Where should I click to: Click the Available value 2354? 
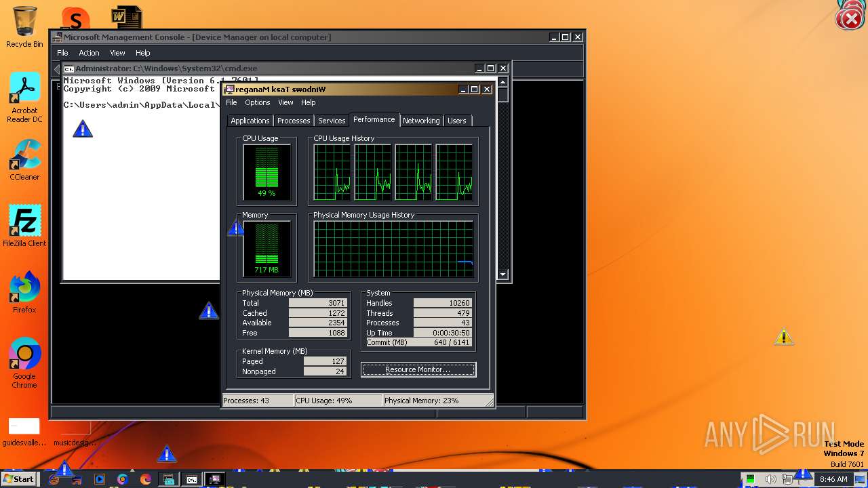(318, 323)
